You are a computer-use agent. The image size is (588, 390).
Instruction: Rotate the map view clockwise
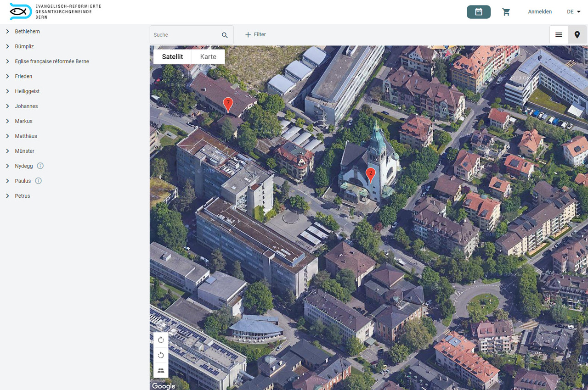pos(160,340)
